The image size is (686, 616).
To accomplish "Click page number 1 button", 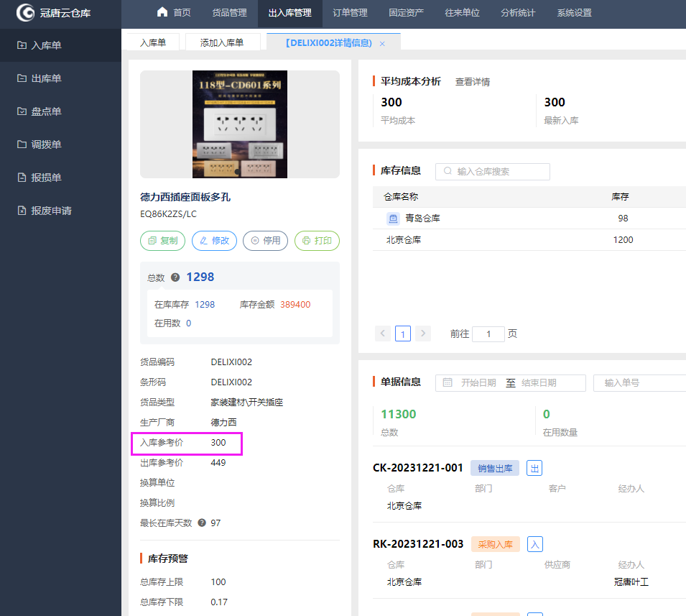I will click(x=403, y=334).
